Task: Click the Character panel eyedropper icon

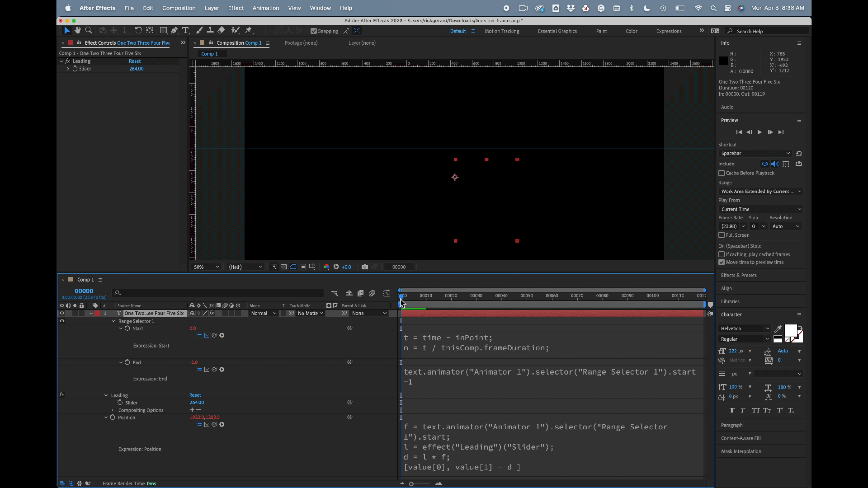Action: point(778,328)
